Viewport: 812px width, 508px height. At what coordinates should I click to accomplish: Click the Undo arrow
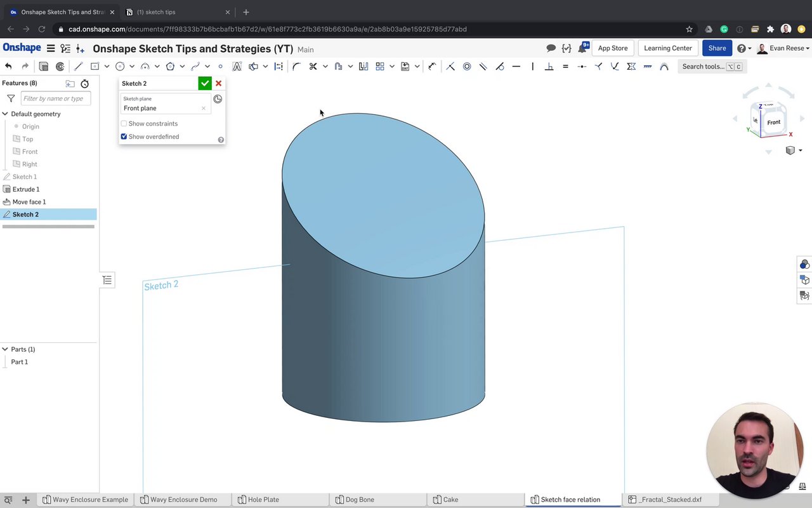pos(8,67)
